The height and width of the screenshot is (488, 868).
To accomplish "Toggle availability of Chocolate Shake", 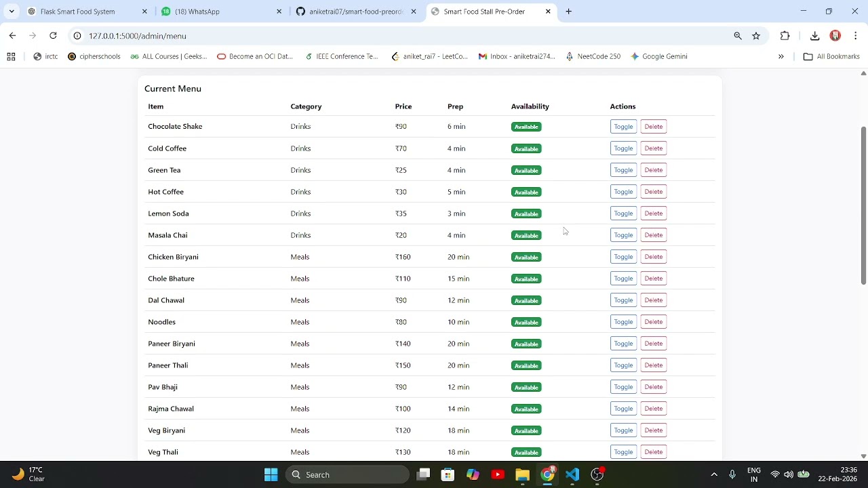I will pos(623,127).
